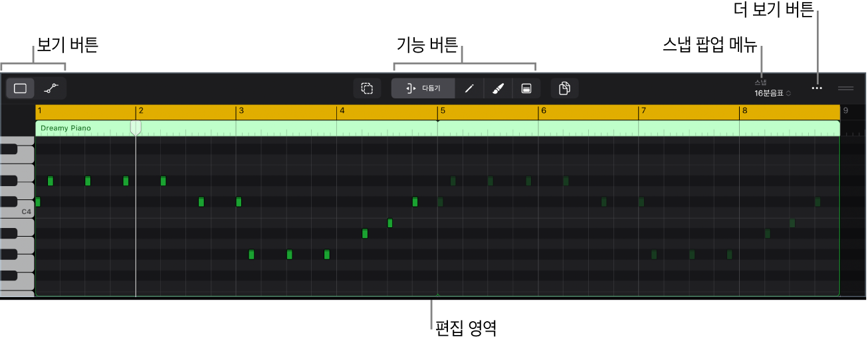Viewport: 868px width, 341px height.
Task: Enable the multiple select tool
Action: (x=366, y=88)
